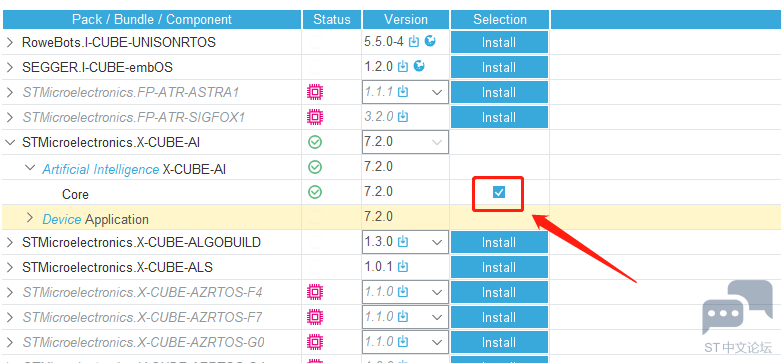Screen dimensions: 781x363
Task: Click download icon for SEGGER.I-CUBE-embOS version 1.2.0
Action: point(403,67)
